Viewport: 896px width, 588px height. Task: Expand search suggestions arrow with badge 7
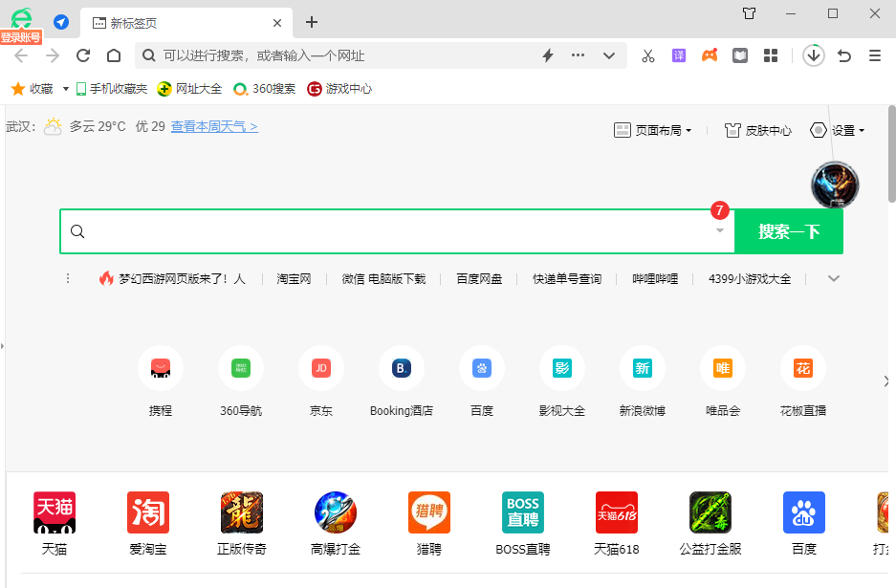click(720, 230)
